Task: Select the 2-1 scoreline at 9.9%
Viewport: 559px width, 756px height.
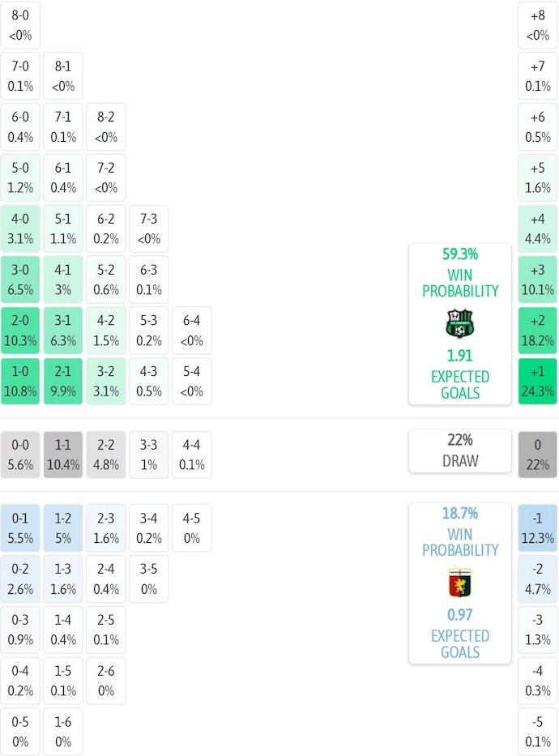Action: pos(63,381)
